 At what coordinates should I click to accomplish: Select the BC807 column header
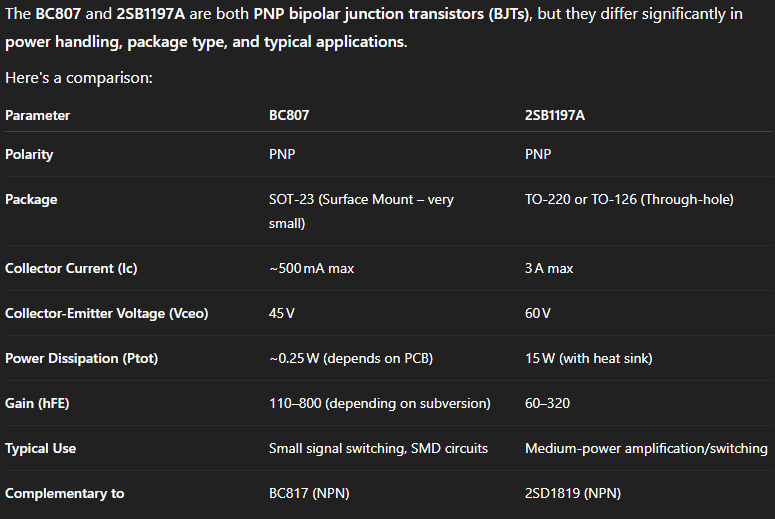pos(289,115)
